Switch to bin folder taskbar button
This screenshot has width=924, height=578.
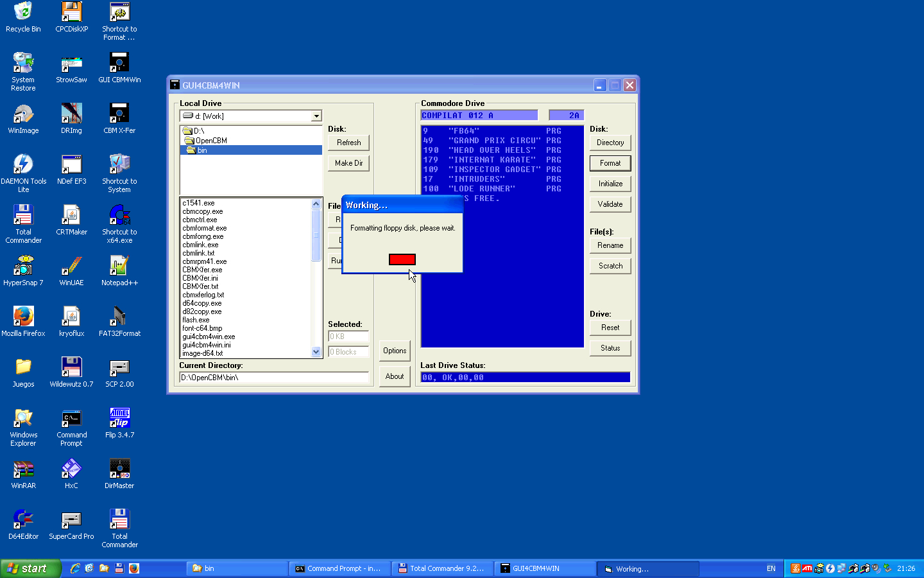click(237, 568)
